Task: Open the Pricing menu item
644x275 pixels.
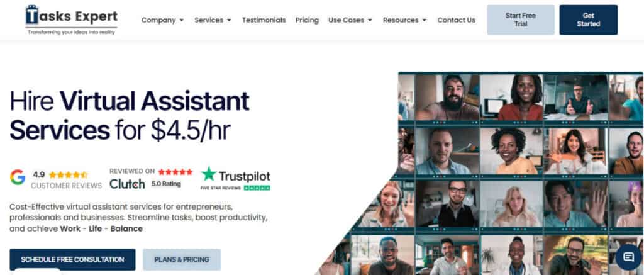Action: [x=307, y=20]
